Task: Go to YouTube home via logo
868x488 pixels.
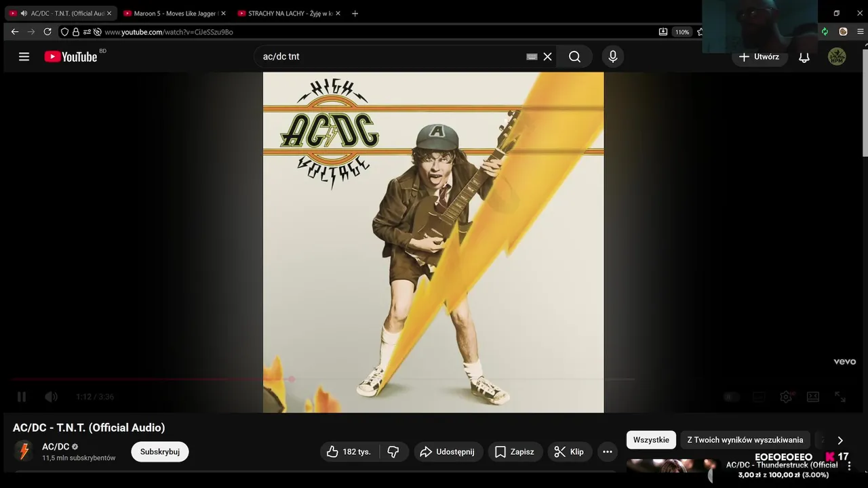Action: pyautogui.click(x=71, y=57)
